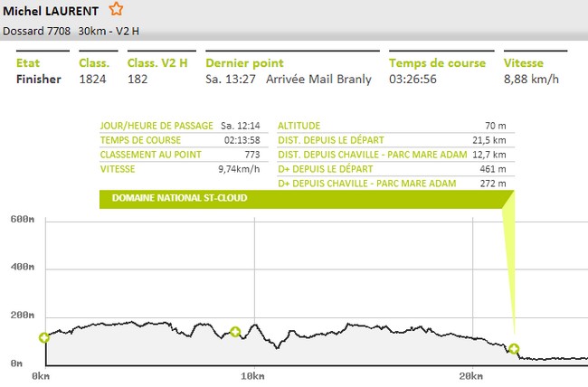Image resolution: width=588 pixels, height=387 pixels.
Task: Click the ALTITUDE row in the tooltip
Action: (x=394, y=126)
